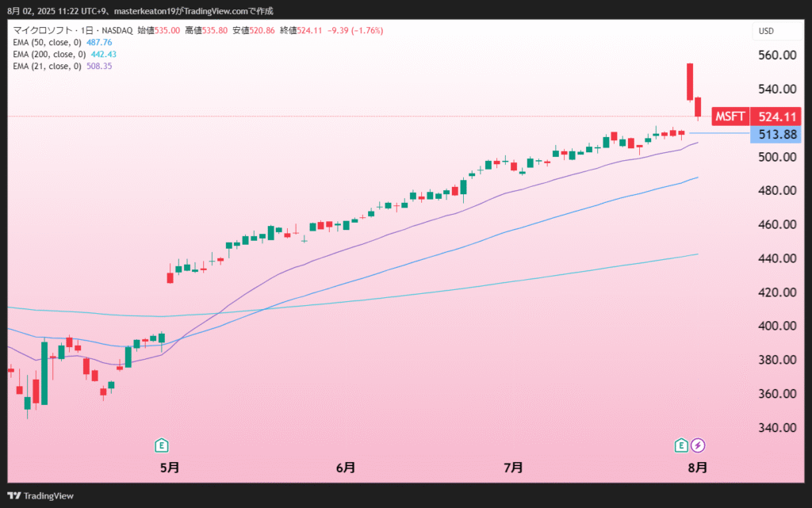The height and width of the screenshot is (508, 812).
Task: Click the 420.00 price axis label
Action: 777,292
